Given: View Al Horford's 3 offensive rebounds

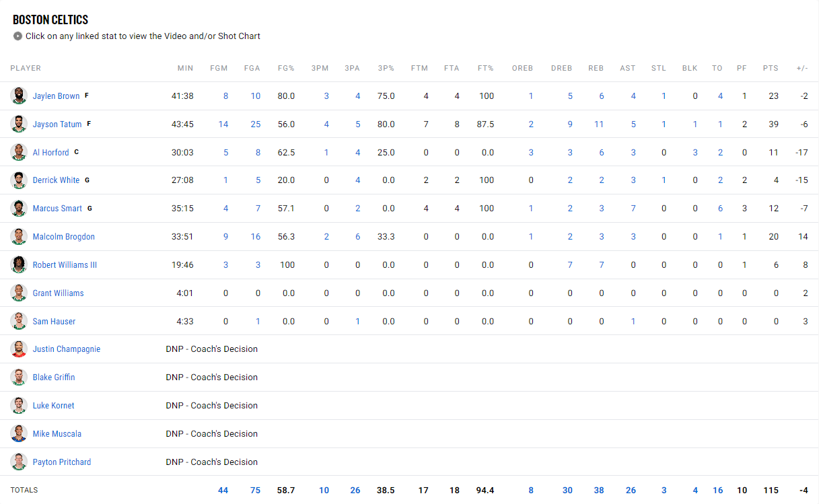Looking at the screenshot, I should 531,153.
